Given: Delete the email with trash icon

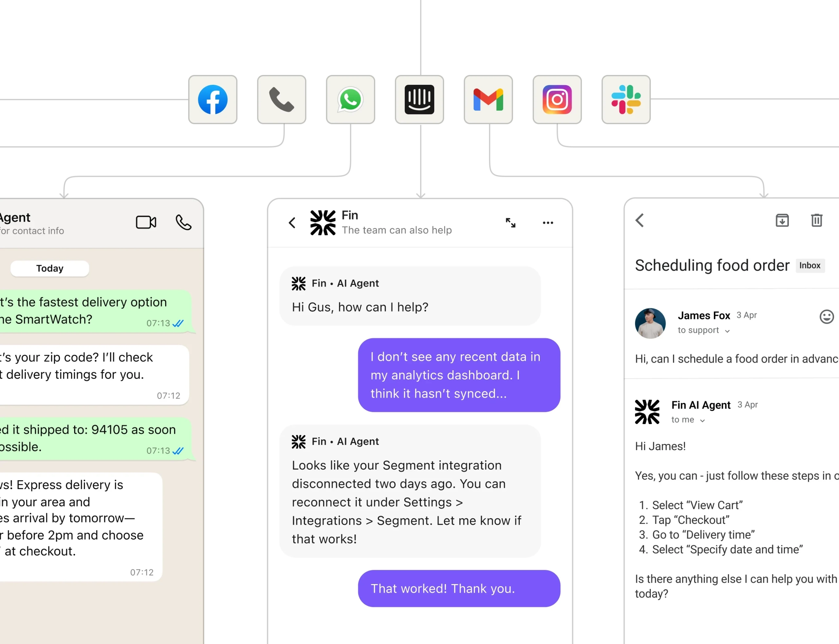Looking at the screenshot, I should tap(816, 220).
